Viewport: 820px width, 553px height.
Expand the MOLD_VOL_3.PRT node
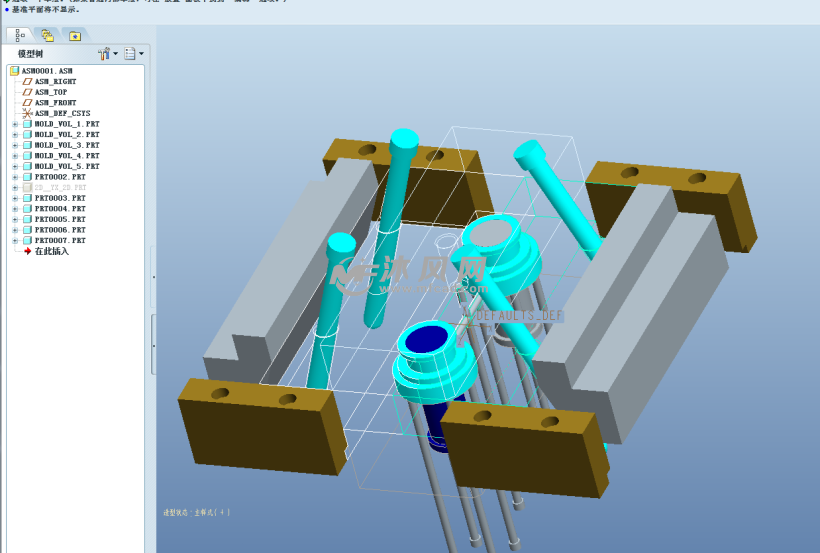point(15,145)
